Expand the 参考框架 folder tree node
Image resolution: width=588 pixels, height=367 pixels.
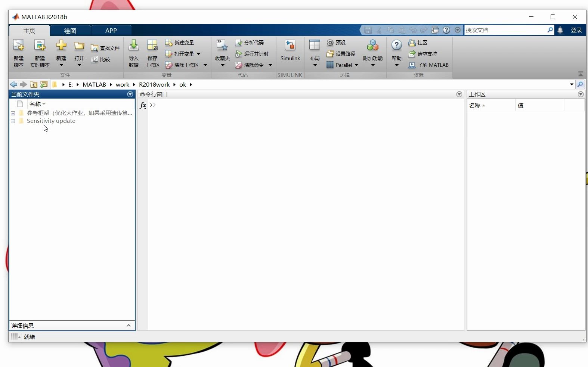point(13,113)
